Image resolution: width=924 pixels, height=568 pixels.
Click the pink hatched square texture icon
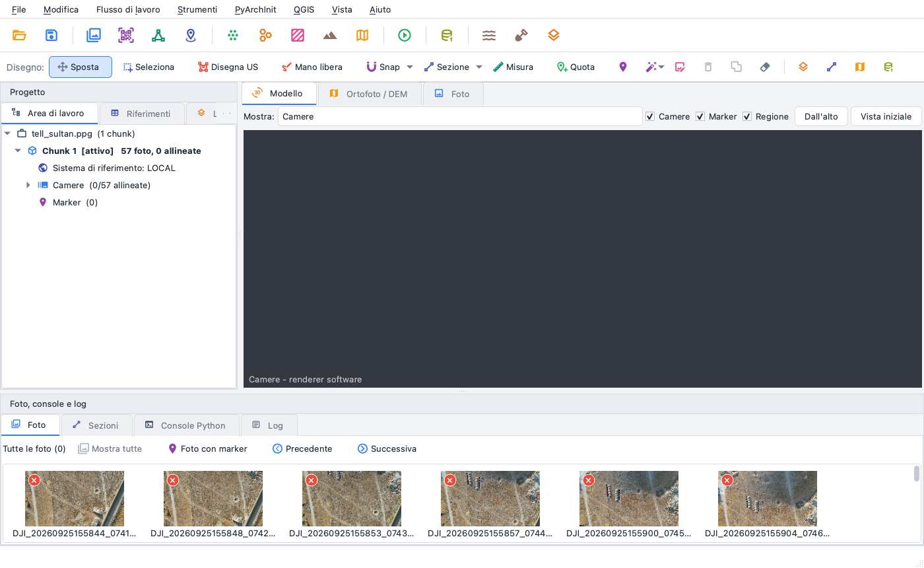(x=298, y=36)
